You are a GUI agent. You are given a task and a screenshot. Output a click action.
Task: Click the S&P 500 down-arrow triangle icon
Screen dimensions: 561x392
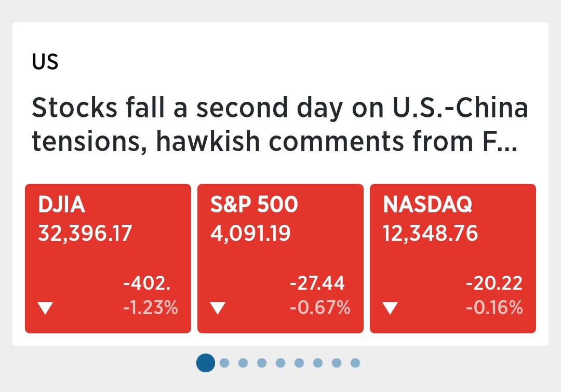click(218, 309)
